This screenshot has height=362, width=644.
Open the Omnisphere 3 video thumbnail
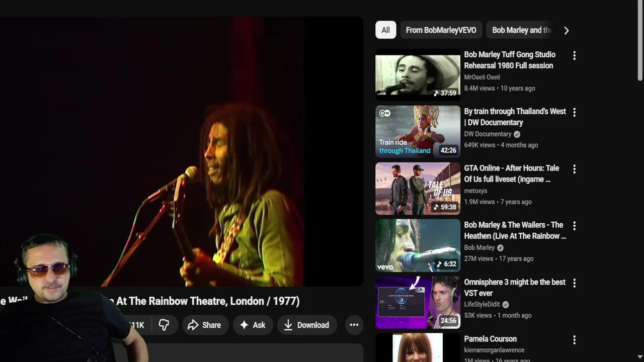(x=418, y=302)
